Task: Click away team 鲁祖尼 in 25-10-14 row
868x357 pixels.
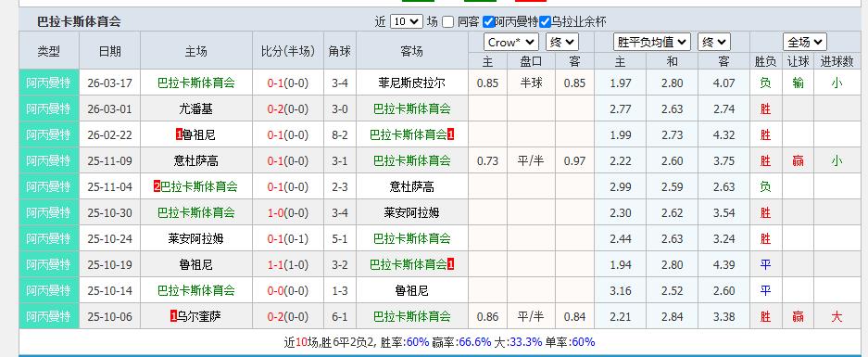Action: (x=412, y=290)
